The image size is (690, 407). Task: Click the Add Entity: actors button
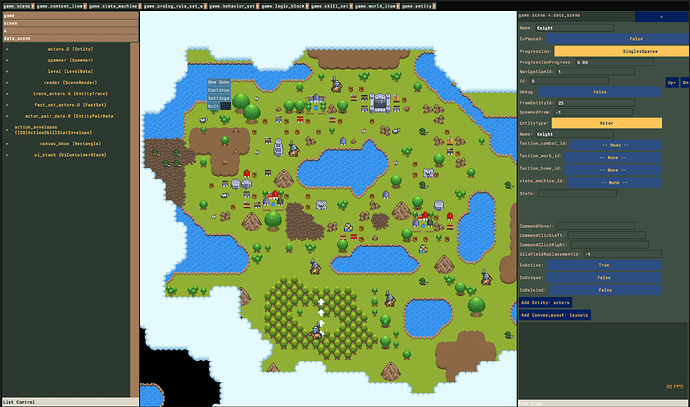545,302
